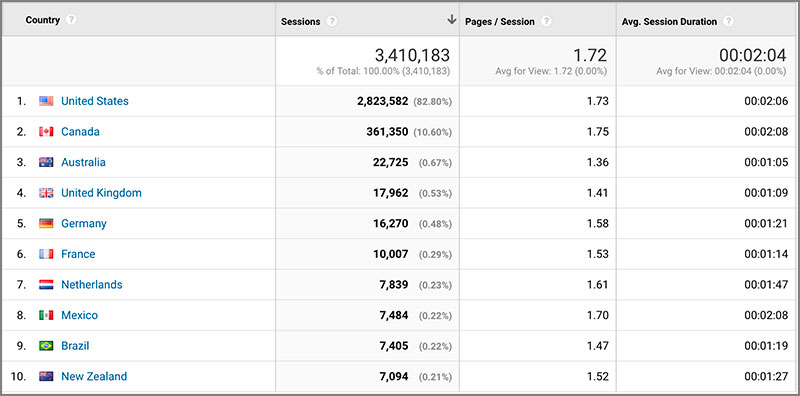This screenshot has height=396, width=800.
Task: Open the United Kingdom link
Action: click(x=102, y=193)
